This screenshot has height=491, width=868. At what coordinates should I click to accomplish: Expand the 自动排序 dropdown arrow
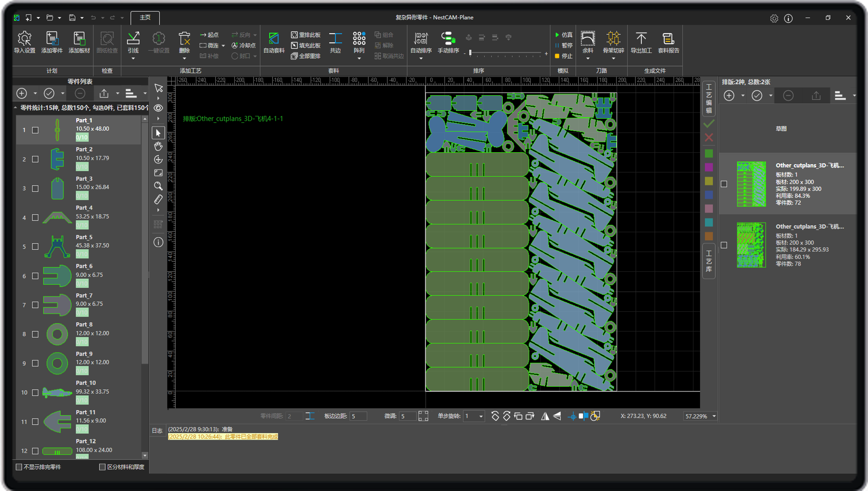tap(421, 59)
